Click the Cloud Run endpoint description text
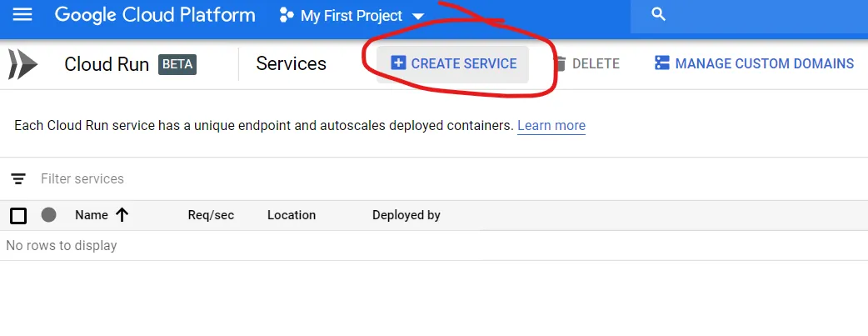This screenshot has width=868, height=336. [264, 126]
